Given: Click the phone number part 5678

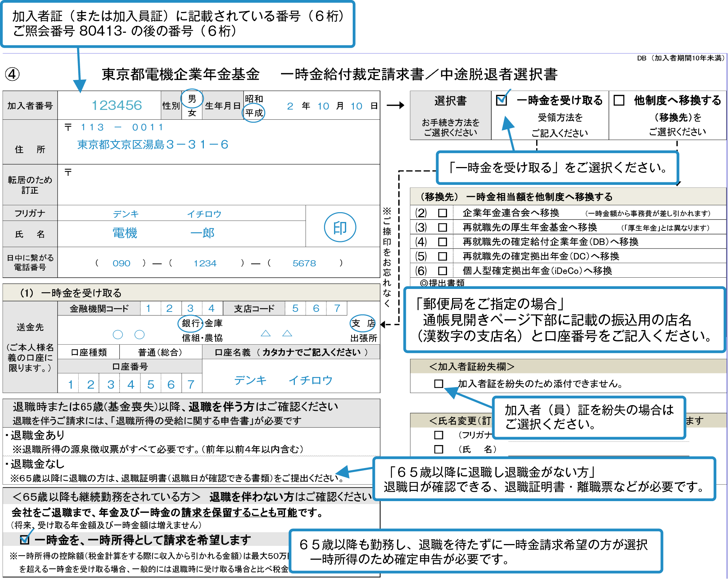Looking at the screenshot, I should [x=304, y=263].
